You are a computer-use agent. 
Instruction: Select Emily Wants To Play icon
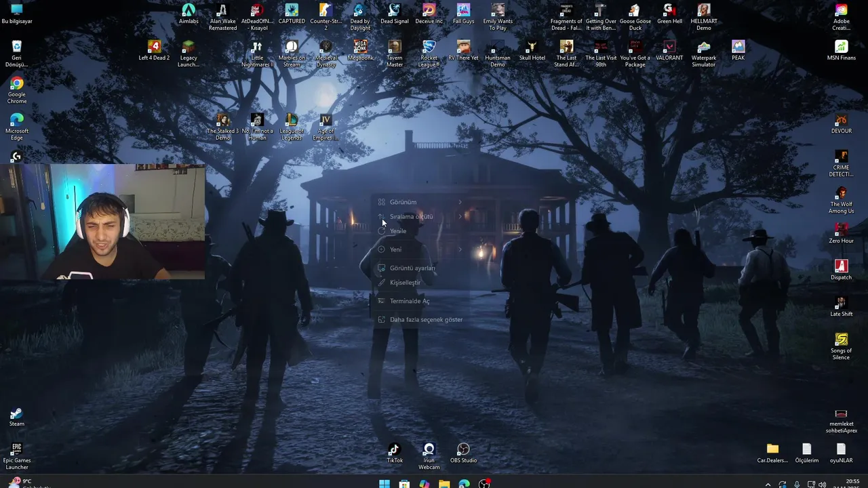tap(498, 17)
